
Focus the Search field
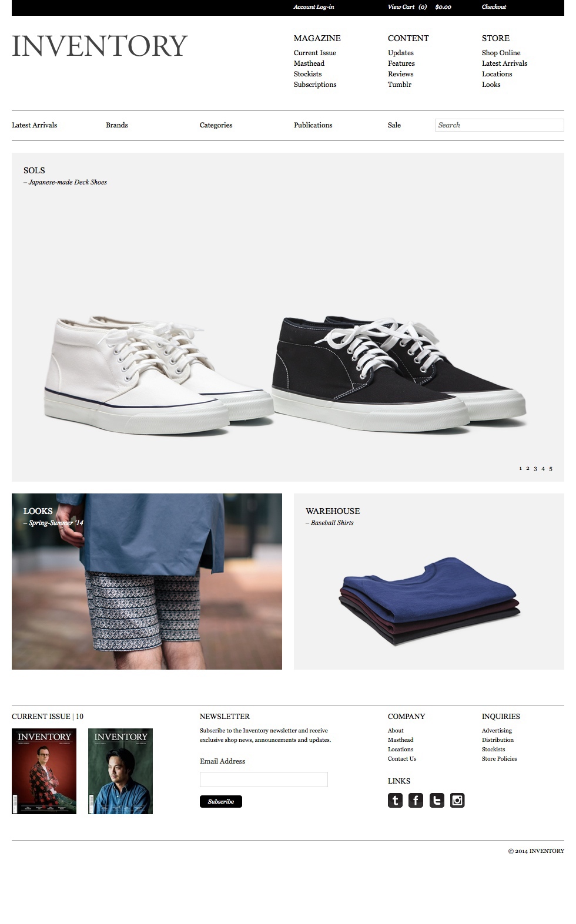click(x=500, y=125)
